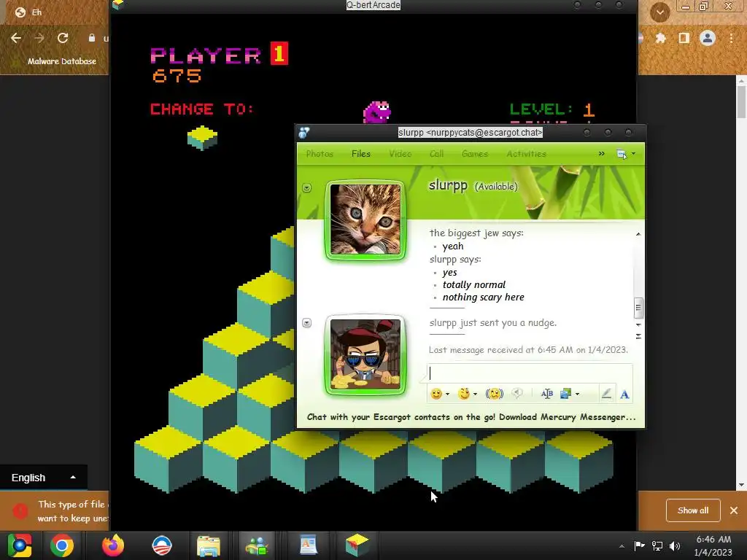Click the Download Mercury Messenger ad link
Viewport: 747px width, 560px height.
click(x=471, y=417)
